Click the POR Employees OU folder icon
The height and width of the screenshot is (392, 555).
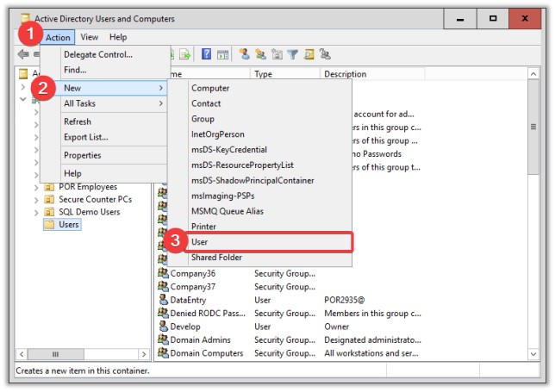[49, 187]
